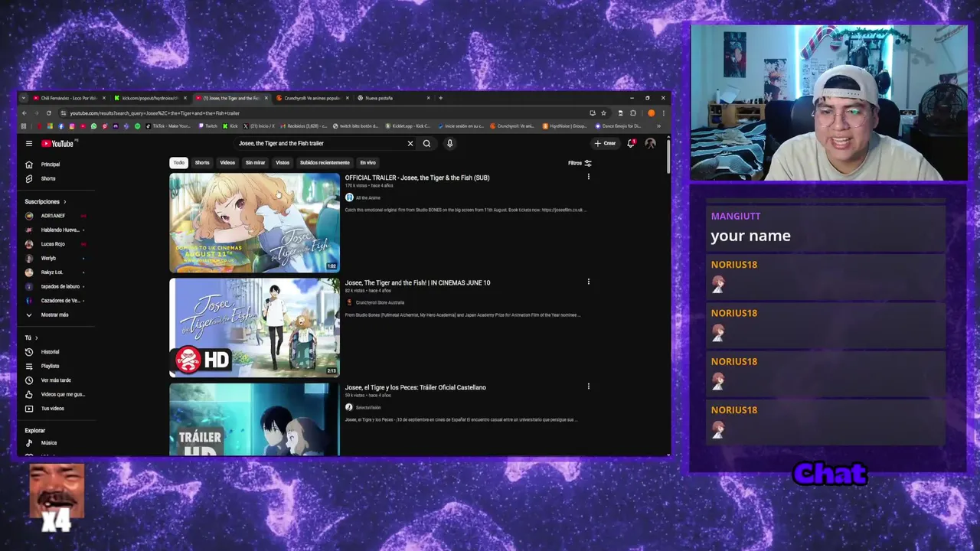Click the Crear button
Viewport: 980px width, 551px height.
point(605,143)
